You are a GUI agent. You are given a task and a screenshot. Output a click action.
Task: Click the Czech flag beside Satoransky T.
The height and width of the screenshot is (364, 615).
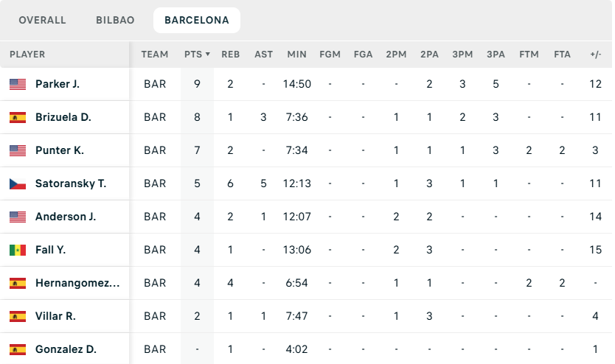[18, 183]
